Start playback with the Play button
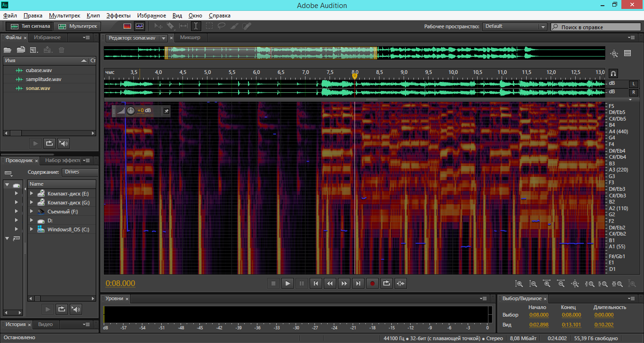The height and width of the screenshot is (343, 644). click(x=288, y=283)
